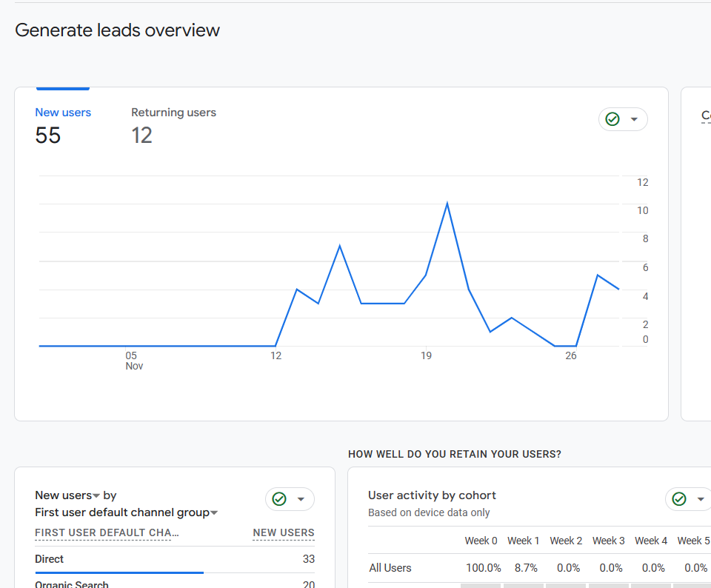Image resolution: width=711 pixels, height=588 pixels.
Task: Click the Direct row value 33
Action: pos(309,559)
